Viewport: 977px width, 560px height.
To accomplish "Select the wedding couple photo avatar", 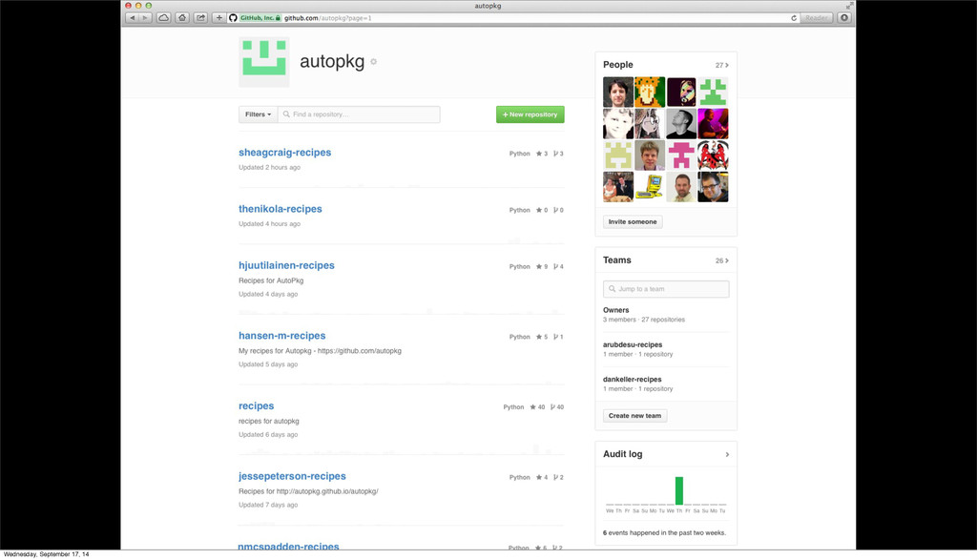I will 618,187.
